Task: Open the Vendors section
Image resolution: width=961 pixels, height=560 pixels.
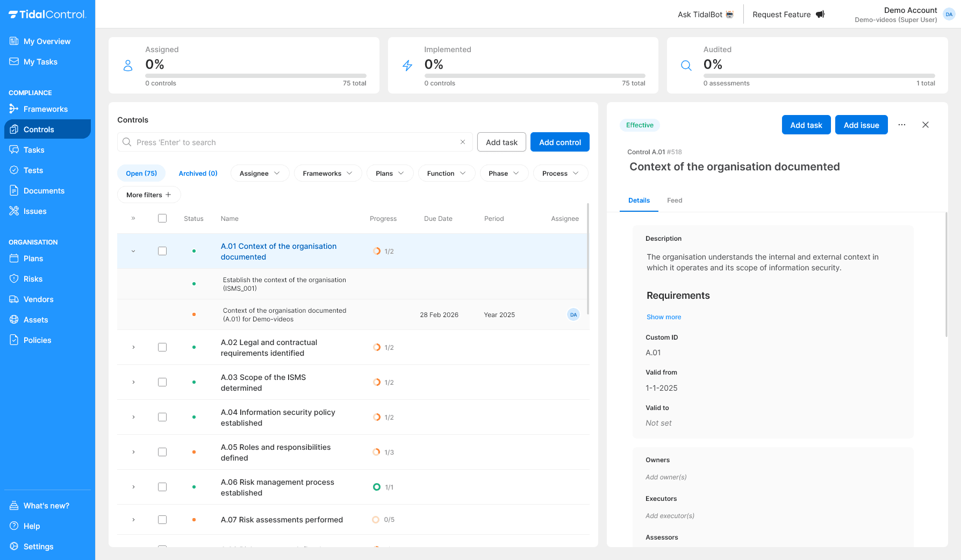Action: pyautogui.click(x=38, y=299)
